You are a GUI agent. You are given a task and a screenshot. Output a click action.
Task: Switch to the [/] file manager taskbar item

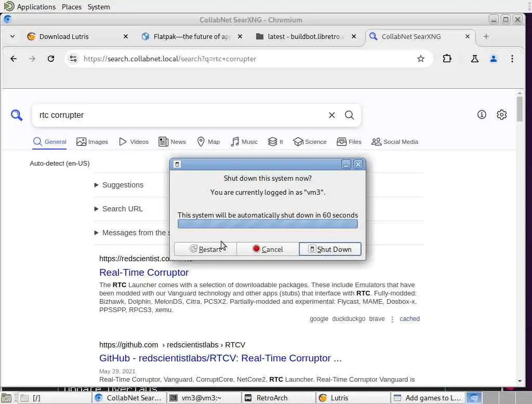click(x=54, y=398)
